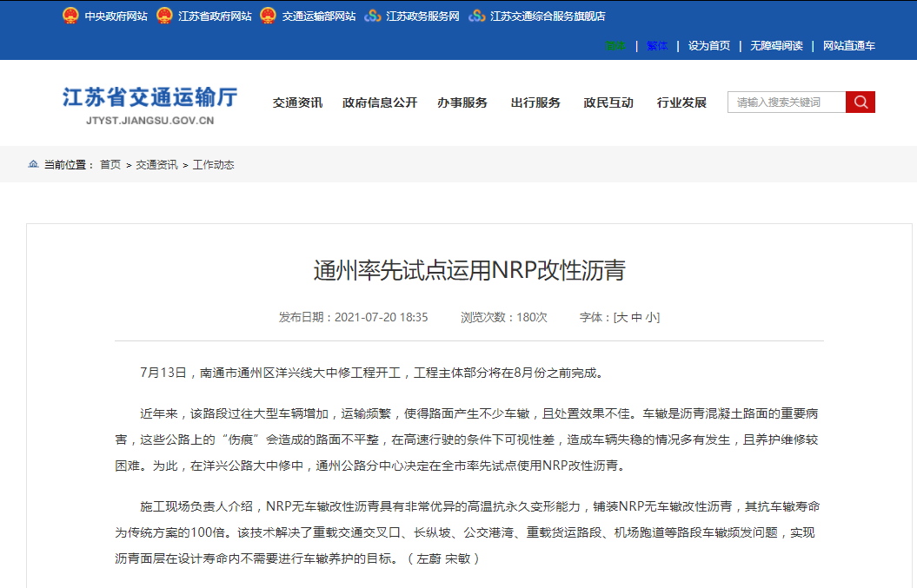Open the 江苏交通综合服务旗舰店 link
Screen dimensions: 917x588
[548, 17]
